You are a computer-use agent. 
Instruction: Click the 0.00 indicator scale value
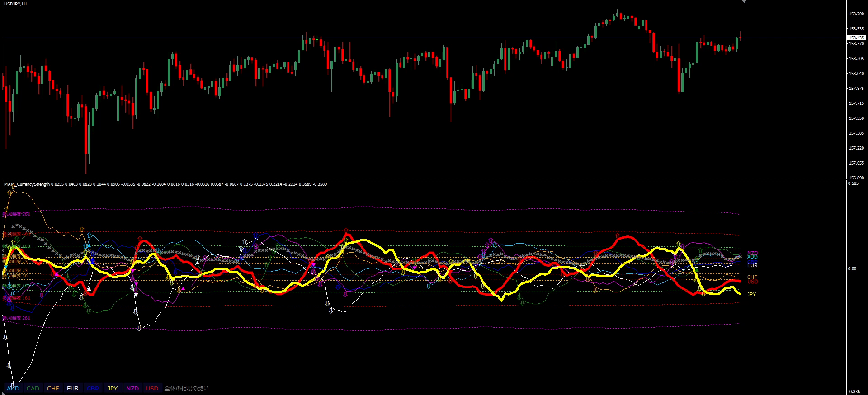852,269
